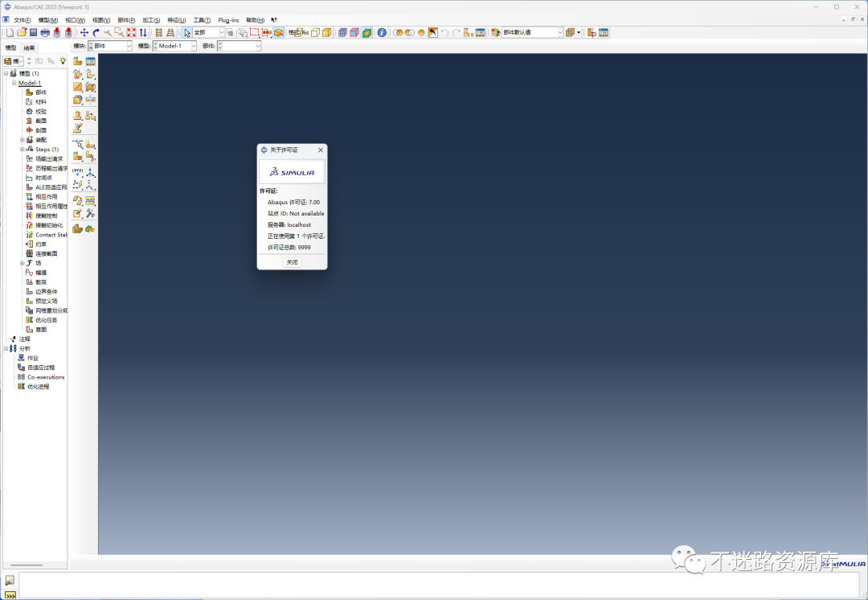Click the blue Query information icon

(x=382, y=33)
